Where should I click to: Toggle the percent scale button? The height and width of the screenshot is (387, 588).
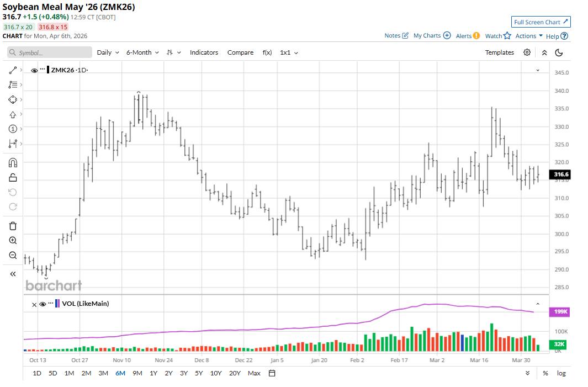pyautogui.click(x=545, y=373)
